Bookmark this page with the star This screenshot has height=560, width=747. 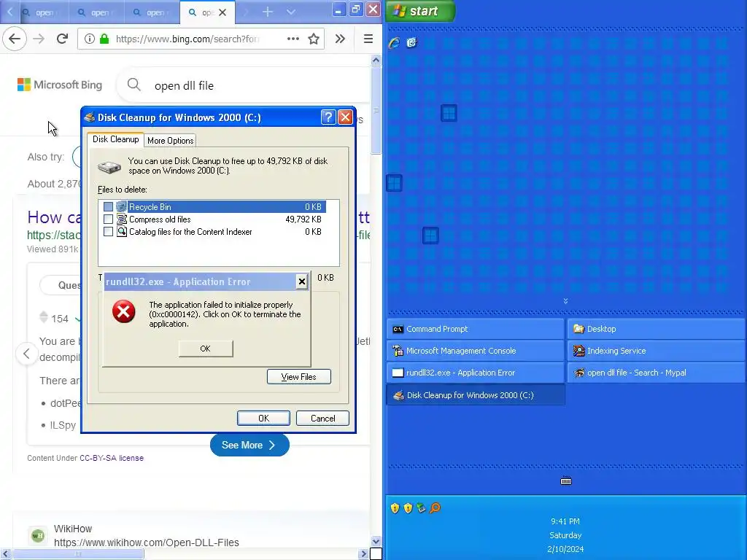[x=314, y=39]
